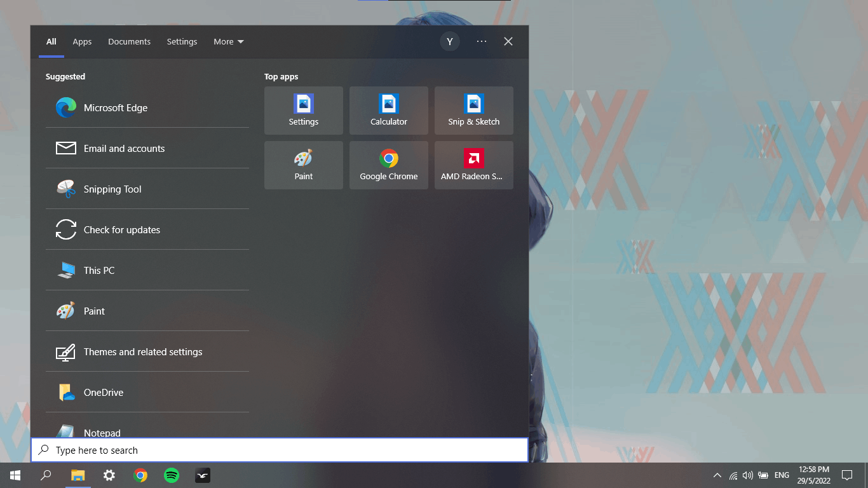The width and height of the screenshot is (868, 488).
Task: Open Snip & Sketch top app tile
Action: point(474,111)
